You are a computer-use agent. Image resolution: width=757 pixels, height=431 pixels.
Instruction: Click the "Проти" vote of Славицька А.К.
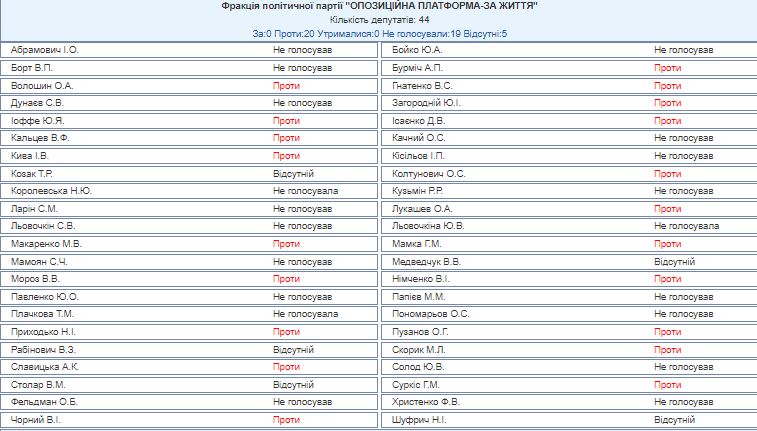[x=286, y=367]
